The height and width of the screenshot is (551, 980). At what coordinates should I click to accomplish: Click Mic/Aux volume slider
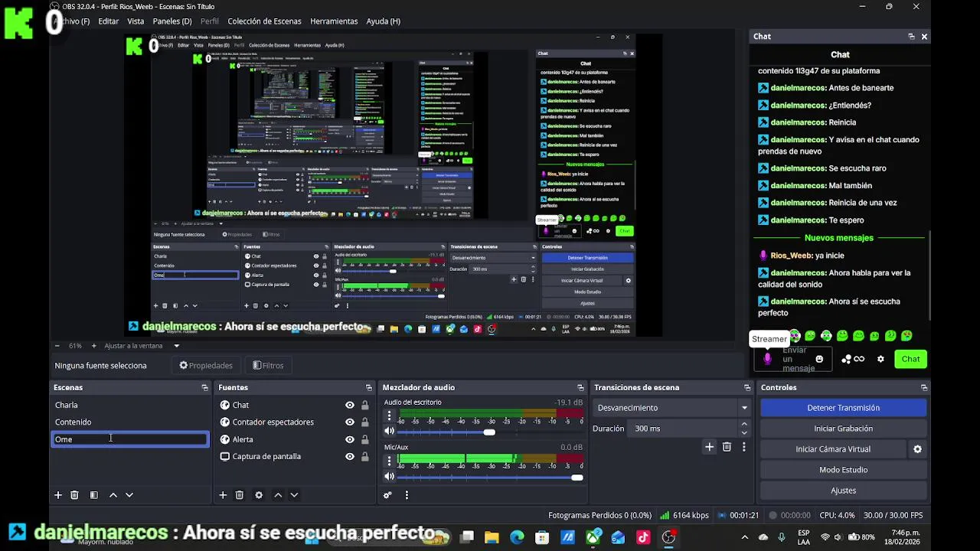(x=490, y=478)
